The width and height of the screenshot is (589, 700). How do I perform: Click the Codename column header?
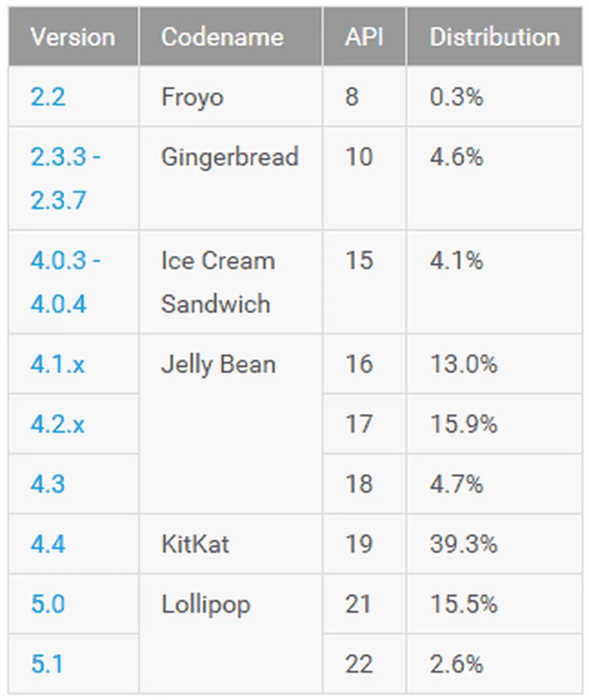click(222, 37)
